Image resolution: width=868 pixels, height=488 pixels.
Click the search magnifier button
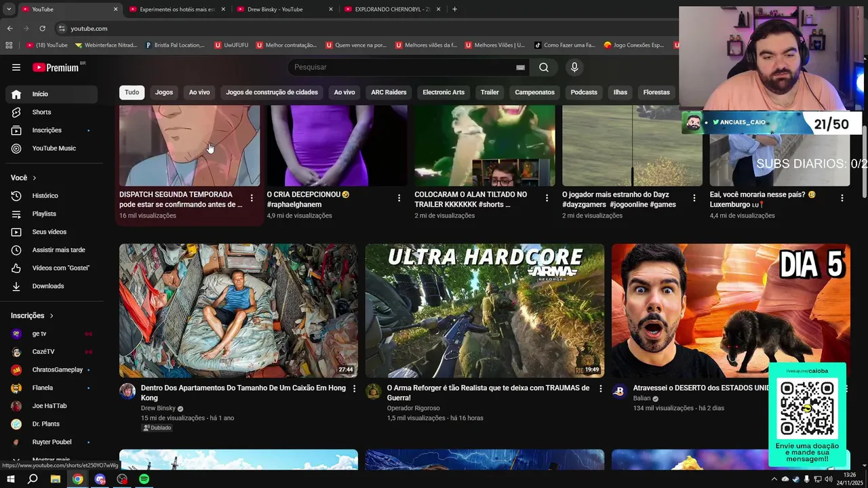tap(544, 67)
